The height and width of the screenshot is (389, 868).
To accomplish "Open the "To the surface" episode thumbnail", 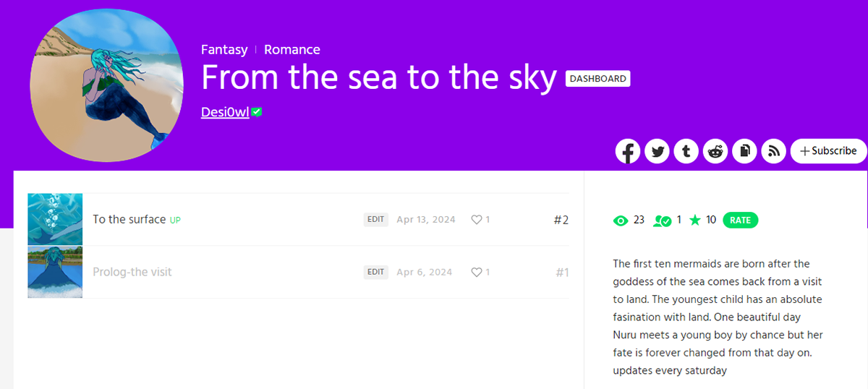I will tap(55, 219).
